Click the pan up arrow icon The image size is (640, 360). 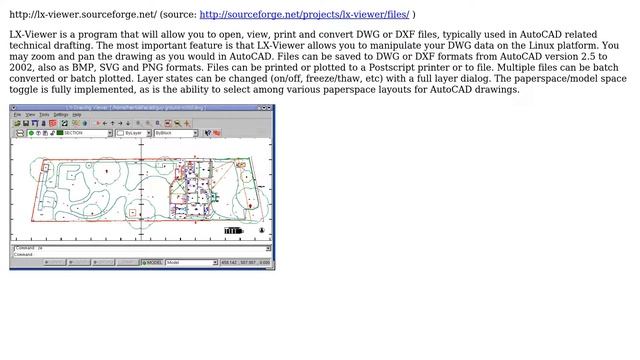(113, 123)
